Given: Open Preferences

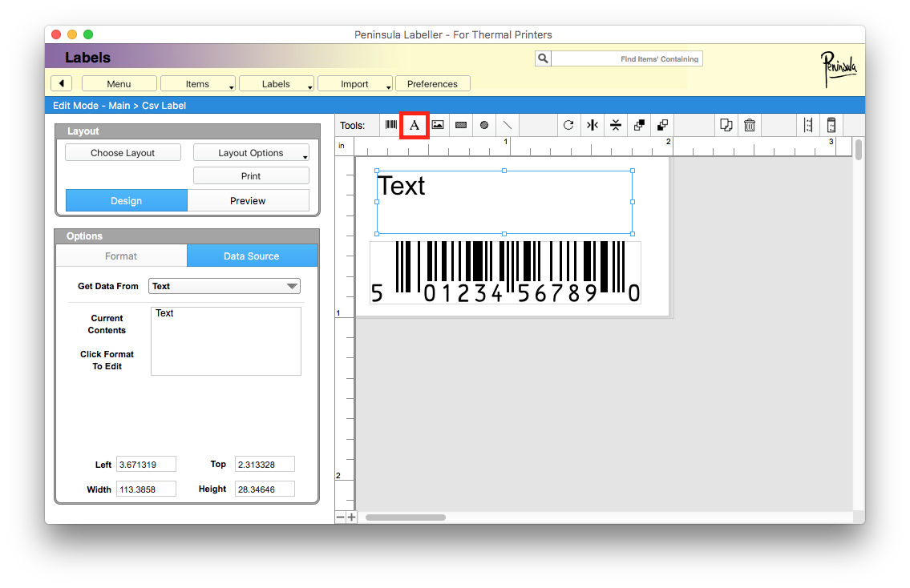Looking at the screenshot, I should pyautogui.click(x=432, y=83).
